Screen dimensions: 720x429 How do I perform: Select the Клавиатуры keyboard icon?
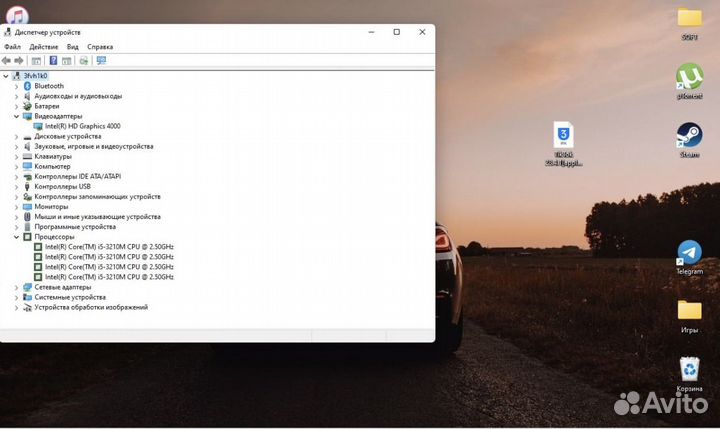27,156
